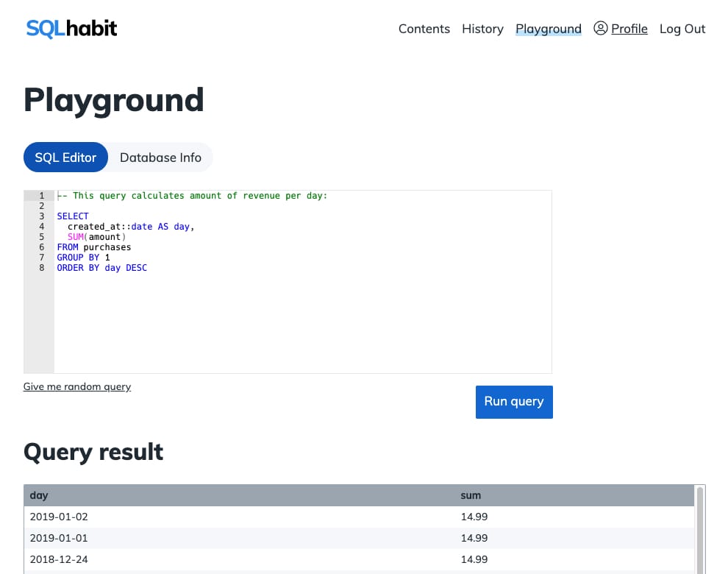This screenshot has height=574, width=728.
Task: Click the results table scrollbar
Action: coord(699,530)
